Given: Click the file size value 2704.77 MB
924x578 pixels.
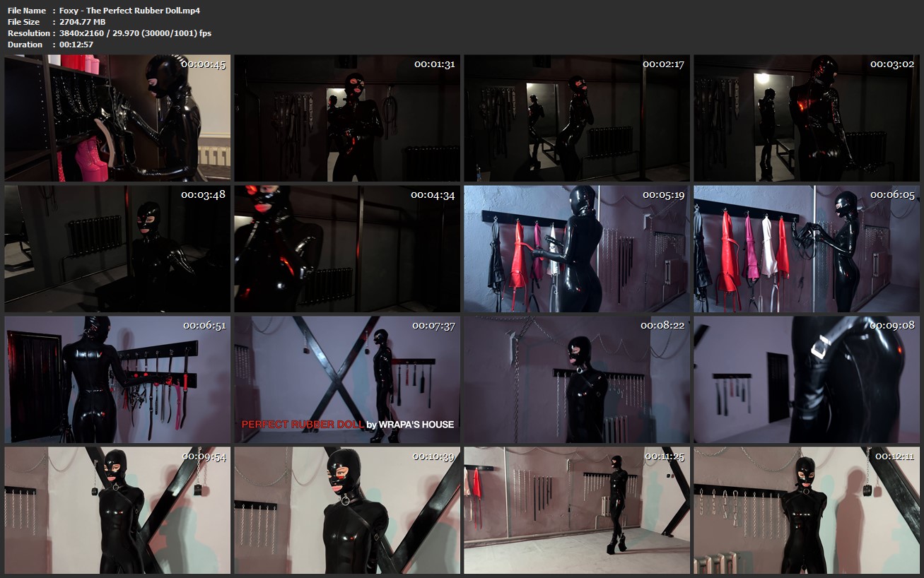Looking at the screenshot, I should point(83,22).
